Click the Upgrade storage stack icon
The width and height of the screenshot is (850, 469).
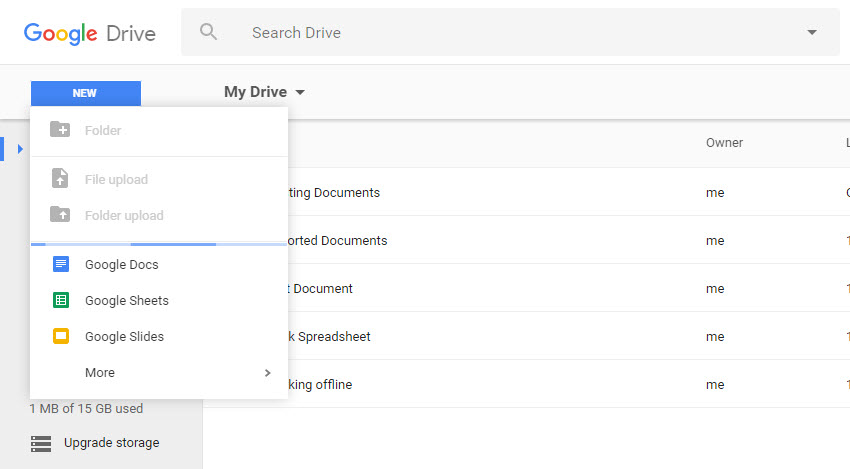click(41, 444)
